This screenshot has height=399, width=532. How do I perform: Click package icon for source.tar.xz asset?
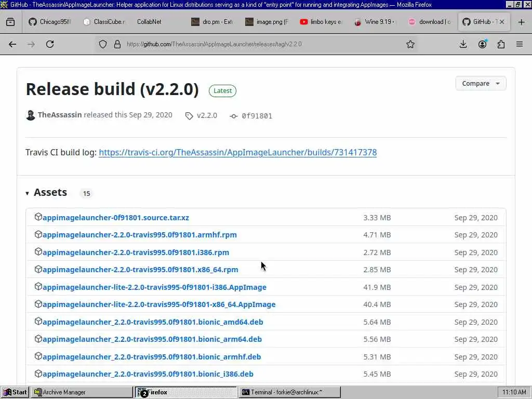pyautogui.click(x=38, y=217)
